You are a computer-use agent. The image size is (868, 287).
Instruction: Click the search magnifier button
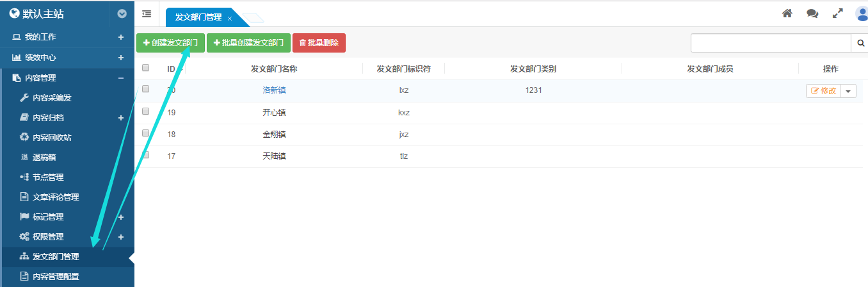pyautogui.click(x=860, y=43)
